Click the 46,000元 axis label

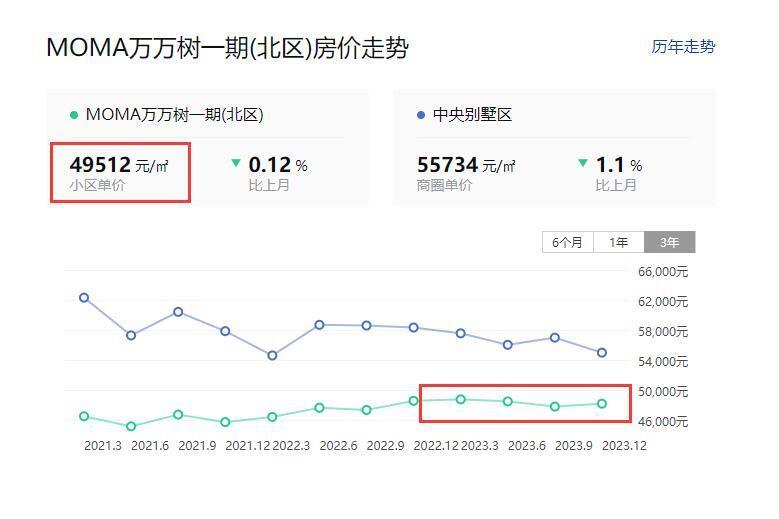pyautogui.click(x=663, y=422)
